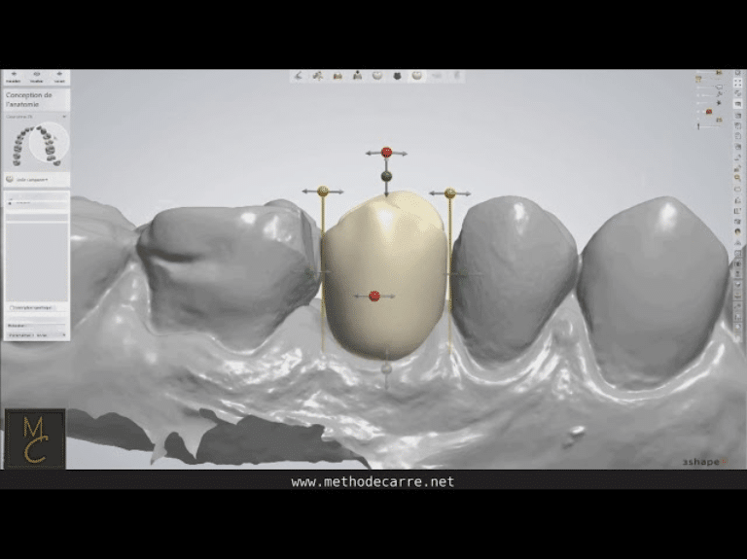Click the right button at top of side panel
This screenshot has height=560, width=747.
pos(59,77)
